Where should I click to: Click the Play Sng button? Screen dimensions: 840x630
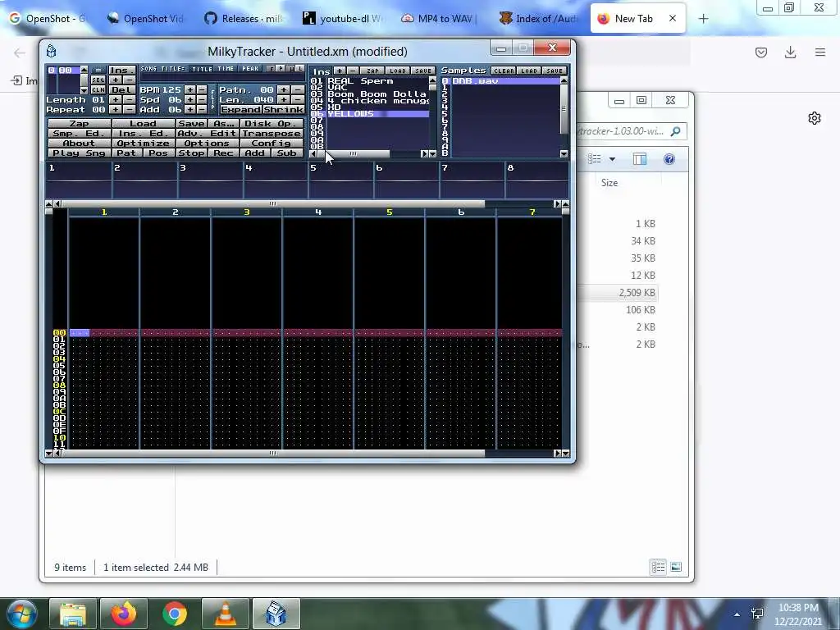tap(79, 153)
